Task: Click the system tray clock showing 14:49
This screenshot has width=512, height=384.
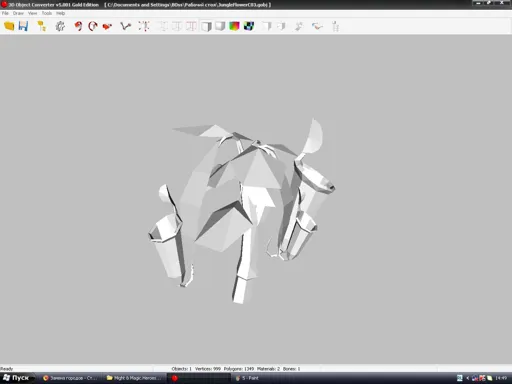Action: click(x=501, y=378)
